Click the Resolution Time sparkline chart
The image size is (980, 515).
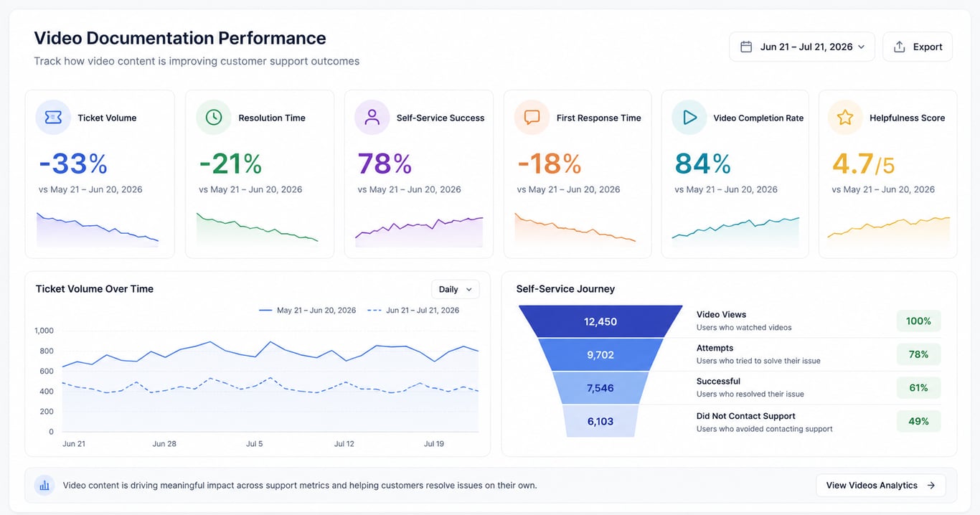(x=258, y=229)
